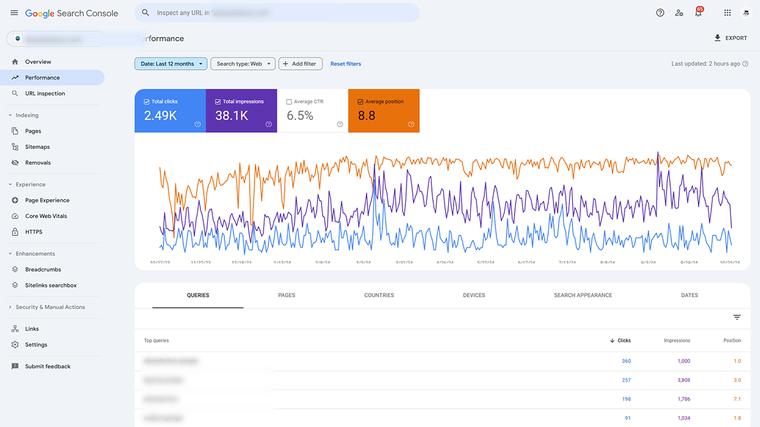This screenshot has width=760, height=427.
Task: Click the help question mark icon
Action: tap(660, 13)
